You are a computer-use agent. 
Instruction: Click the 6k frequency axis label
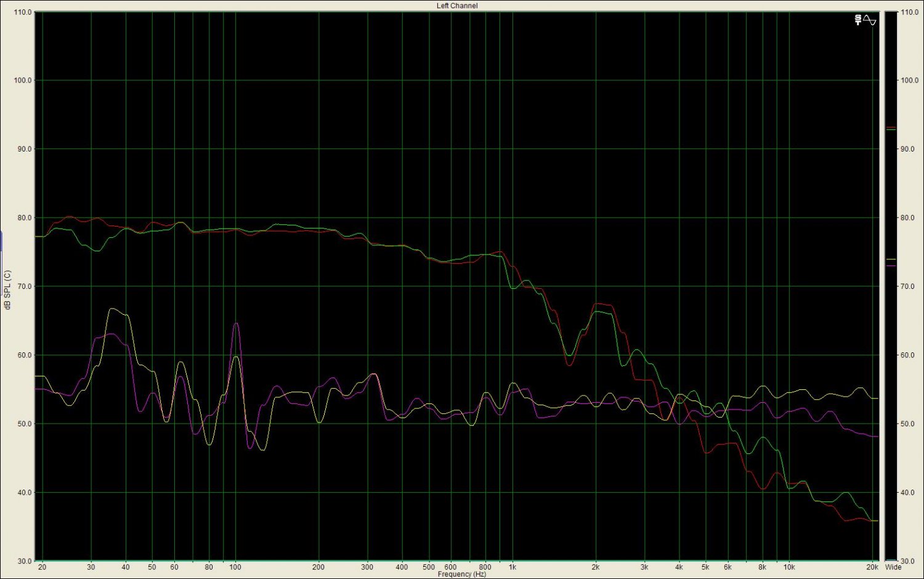tap(727, 567)
